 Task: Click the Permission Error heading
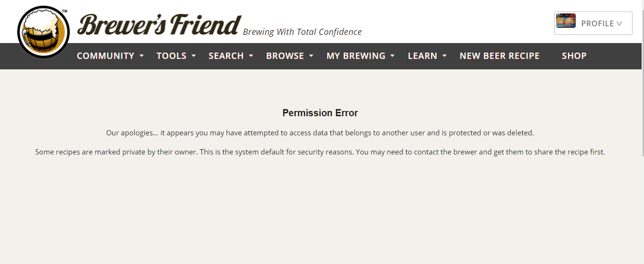pyautogui.click(x=320, y=113)
